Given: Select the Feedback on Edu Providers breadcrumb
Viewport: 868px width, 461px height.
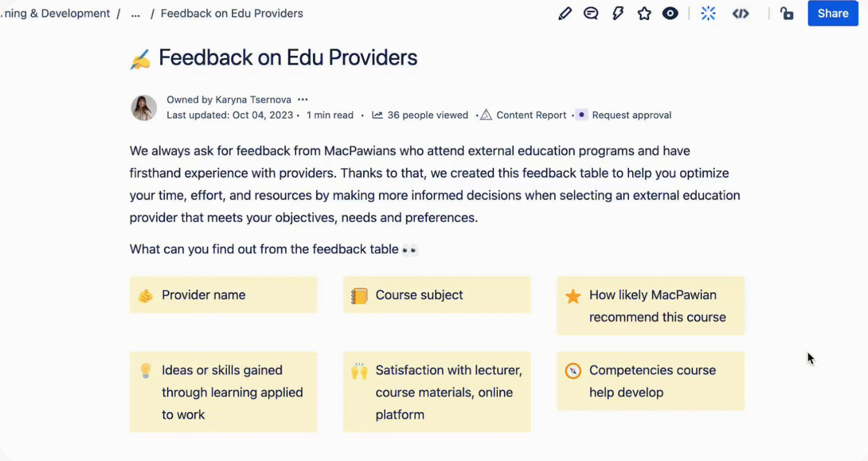Looking at the screenshot, I should [232, 13].
